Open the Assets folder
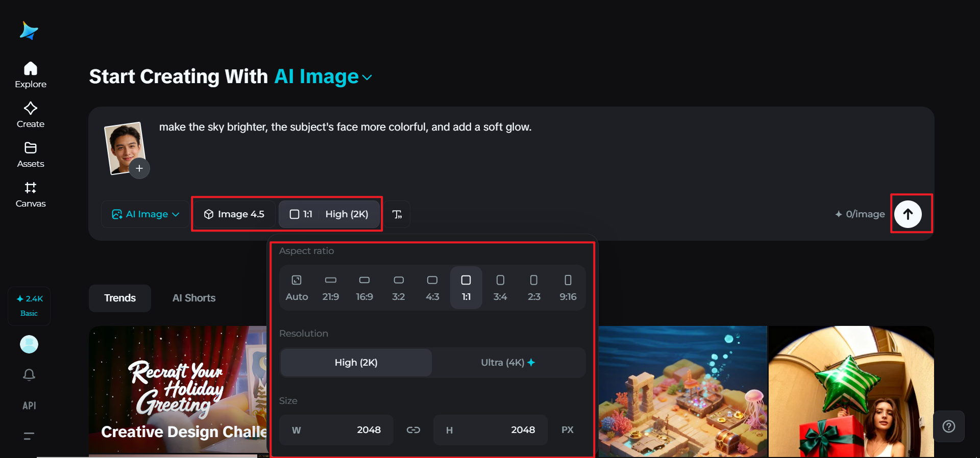 click(x=31, y=155)
